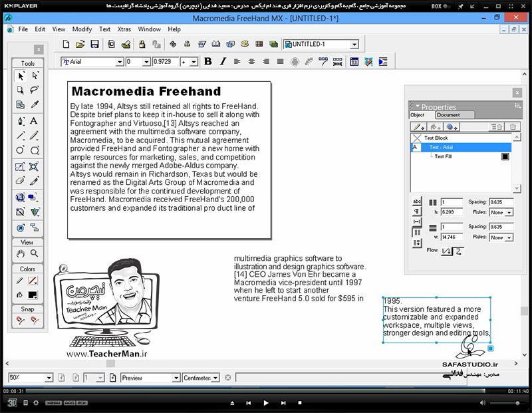Toggle right text alignment
This screenshot has height=413, width=532.
coord(266,61)
